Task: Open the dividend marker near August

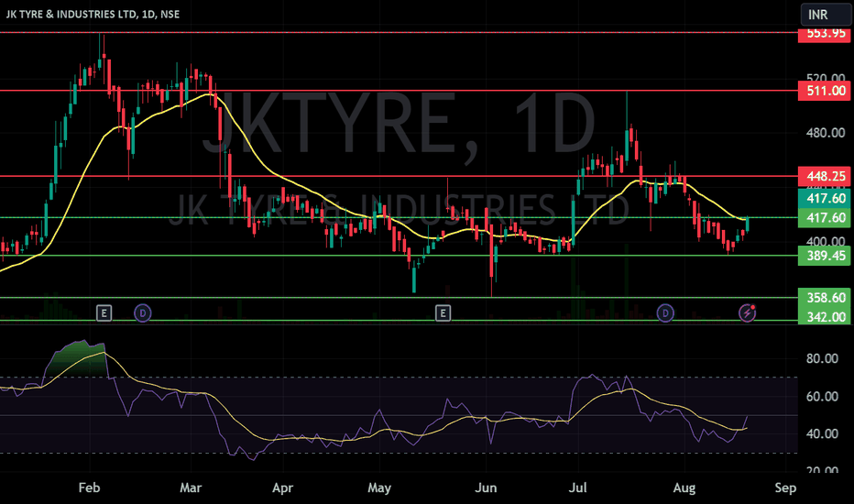Action: pos(665,313)
